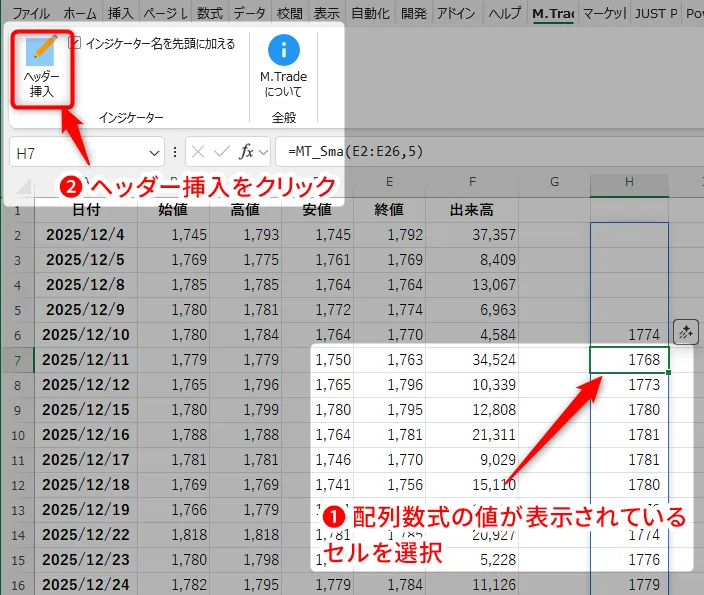Click open price cell 1,818 in row 14
This screenshot has height=595, width=704.
(173, 535)
